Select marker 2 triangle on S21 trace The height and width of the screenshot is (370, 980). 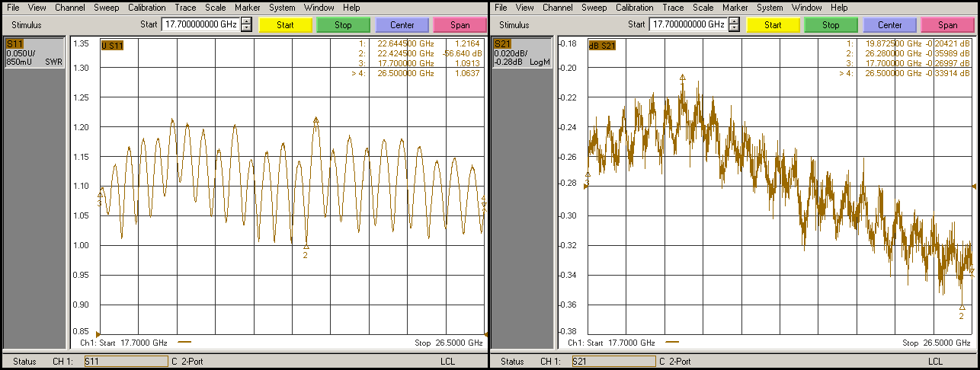pos(962,308)
